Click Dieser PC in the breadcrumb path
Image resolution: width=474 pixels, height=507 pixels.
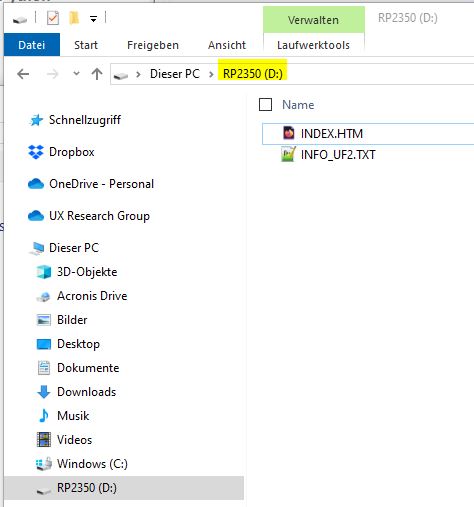(175, 74)
